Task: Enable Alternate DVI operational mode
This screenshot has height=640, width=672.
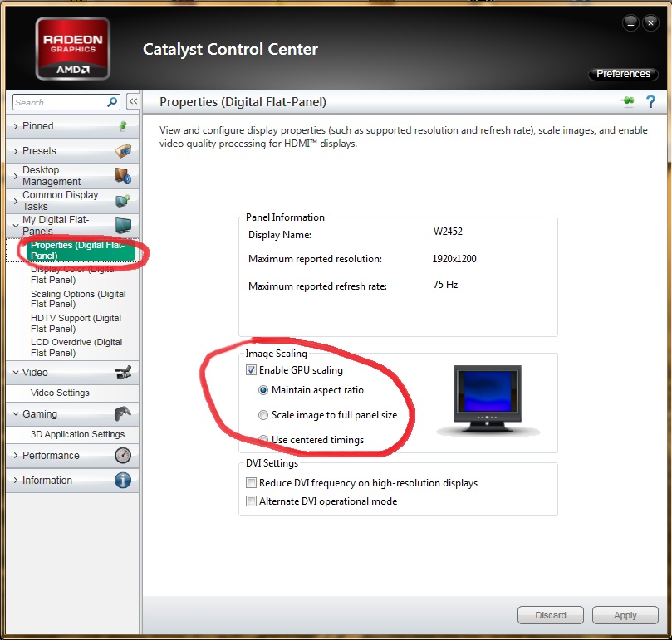Action: coord(251,501)
